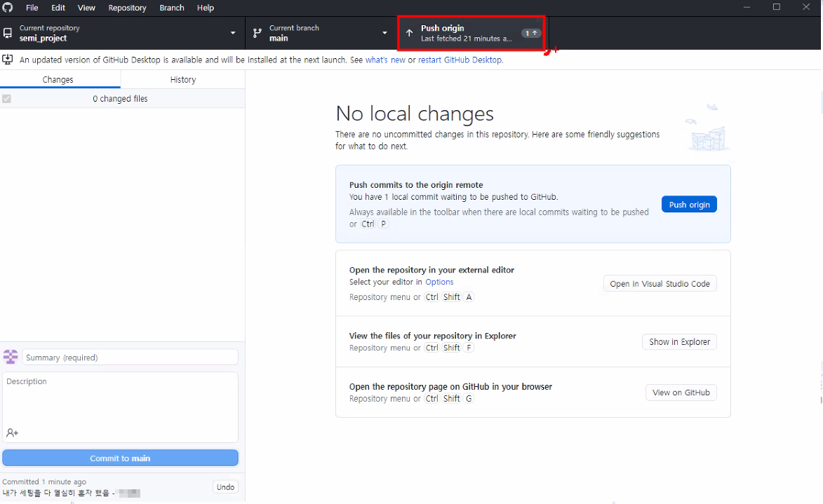Click the GitHub logo icon in title bar
The height and width of the screenshot is (504, 823).
pyautogui.click(x=7, y=7)
